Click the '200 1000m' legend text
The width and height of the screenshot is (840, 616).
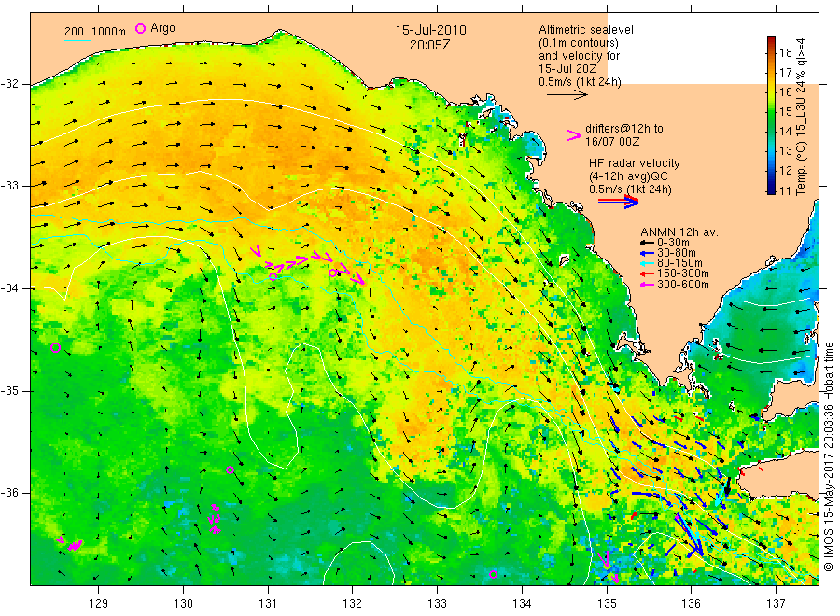coord(95,31)
